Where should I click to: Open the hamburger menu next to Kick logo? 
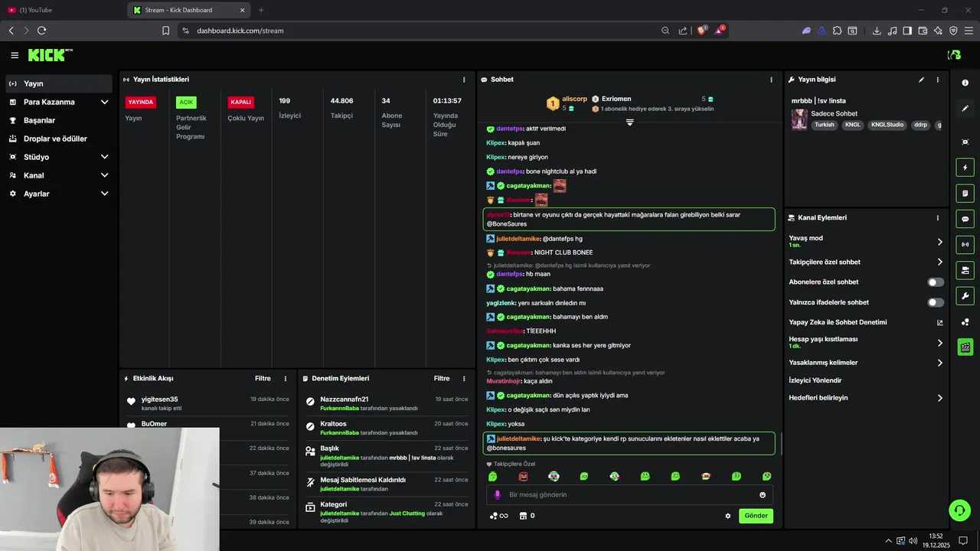(15, 55)
